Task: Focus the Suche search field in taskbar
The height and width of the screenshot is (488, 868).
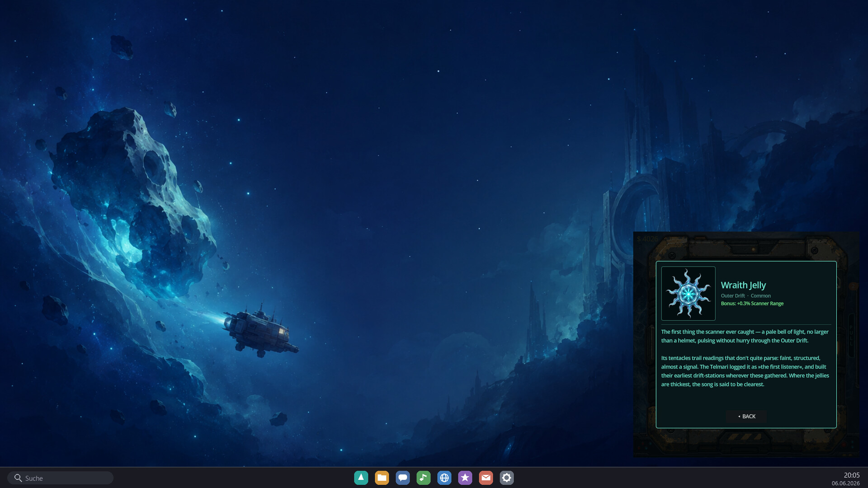Action: [60, 478]
